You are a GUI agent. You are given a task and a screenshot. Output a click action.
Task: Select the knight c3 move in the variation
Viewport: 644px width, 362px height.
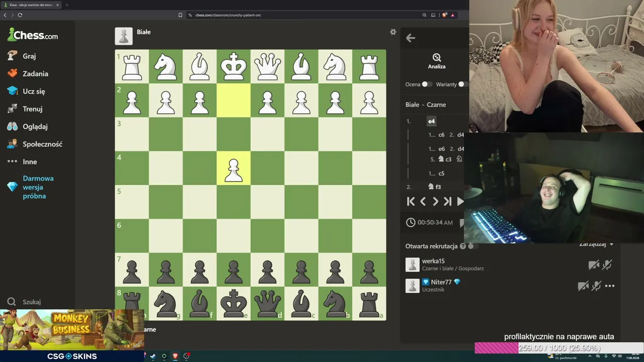pyautogui.click(x=444, y=159)
